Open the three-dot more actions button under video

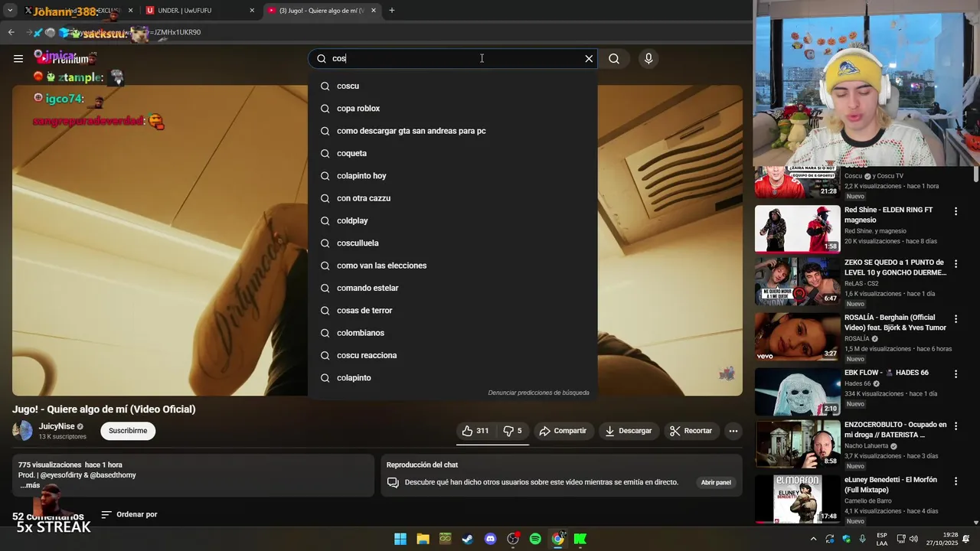click(x=733, y=431)
